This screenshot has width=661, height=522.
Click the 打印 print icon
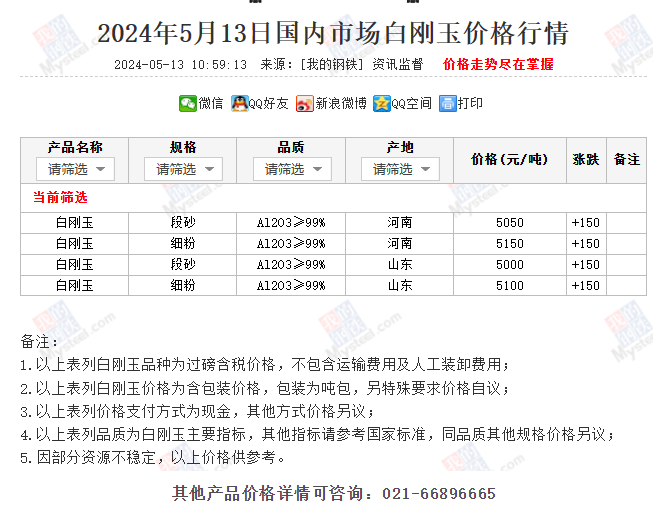click(448, 103)
